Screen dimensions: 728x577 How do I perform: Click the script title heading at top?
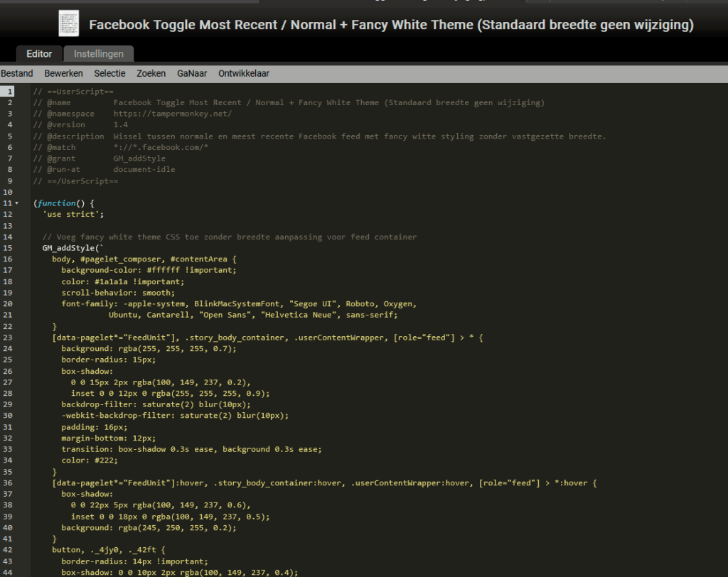point(392,25)
